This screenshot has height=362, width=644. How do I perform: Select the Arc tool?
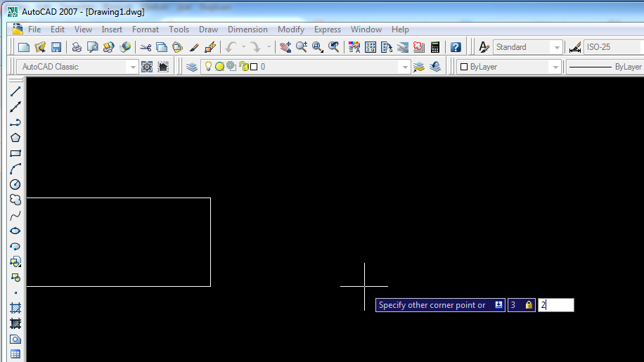click(15, 169)
